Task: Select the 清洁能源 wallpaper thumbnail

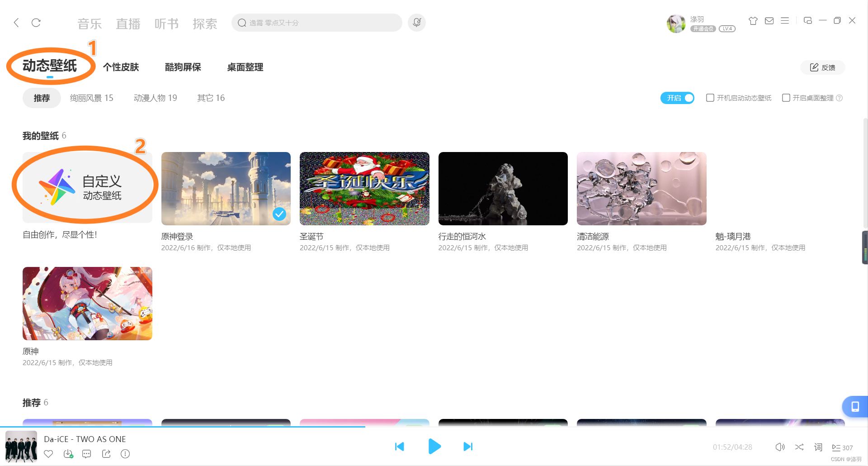Action: click(642, 189)
